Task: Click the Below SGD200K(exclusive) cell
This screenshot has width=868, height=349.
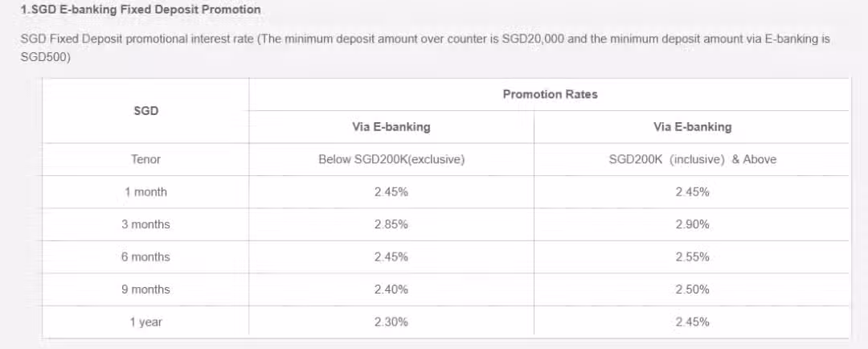Action: (391, 159)
